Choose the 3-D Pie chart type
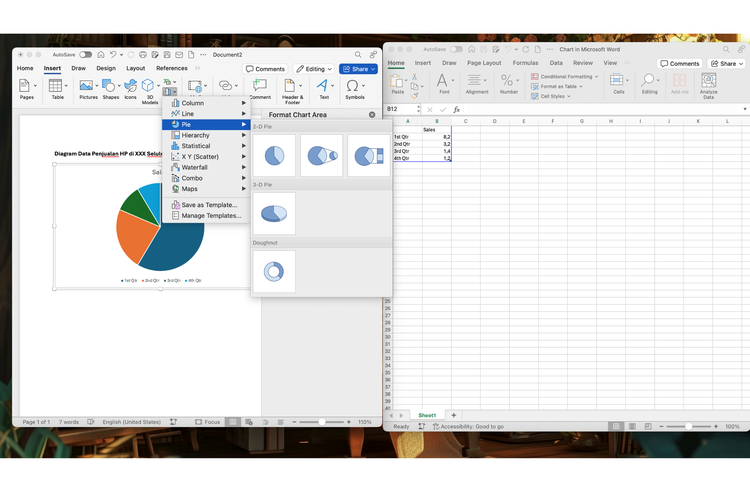Screen dimensions: 750x500 tap(274, 213)
